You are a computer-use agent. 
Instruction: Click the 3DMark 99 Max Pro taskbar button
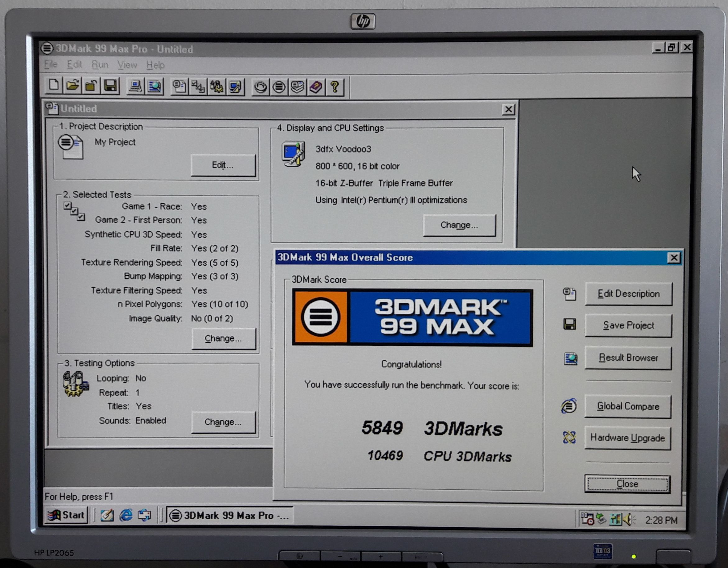click(229, 516)
